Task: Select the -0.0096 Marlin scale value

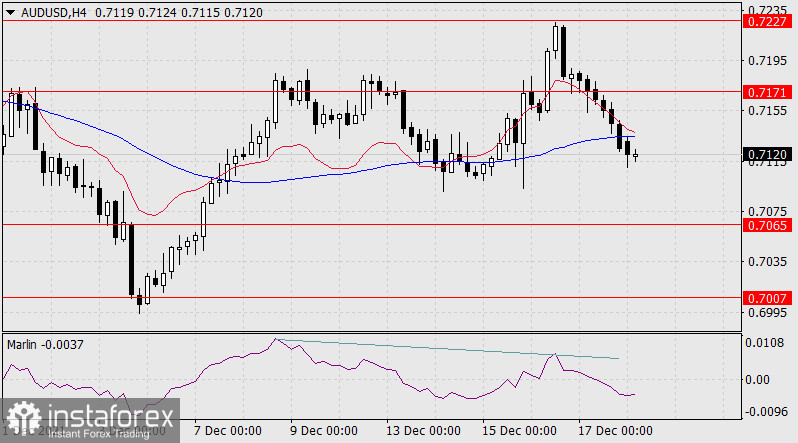Action: (764, 411)
